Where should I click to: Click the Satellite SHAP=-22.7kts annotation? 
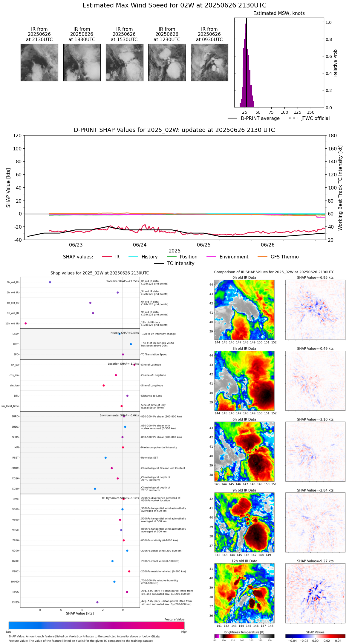click(123, 281)
